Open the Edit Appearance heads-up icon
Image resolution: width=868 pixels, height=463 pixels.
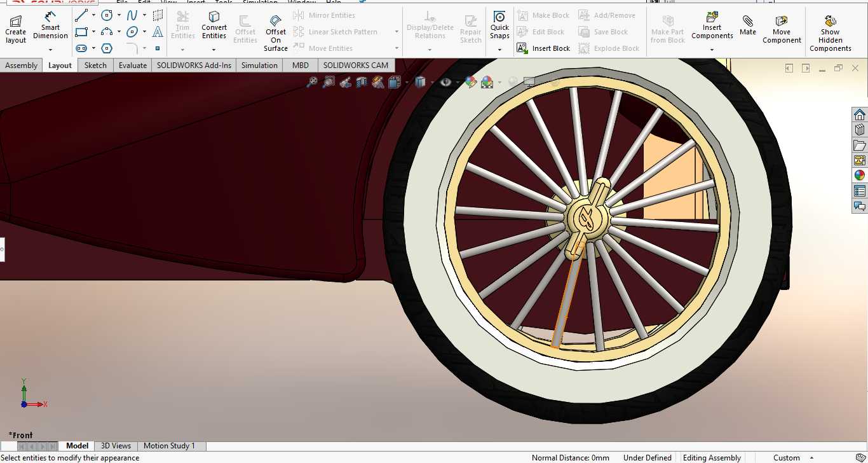tap(470, 82)
